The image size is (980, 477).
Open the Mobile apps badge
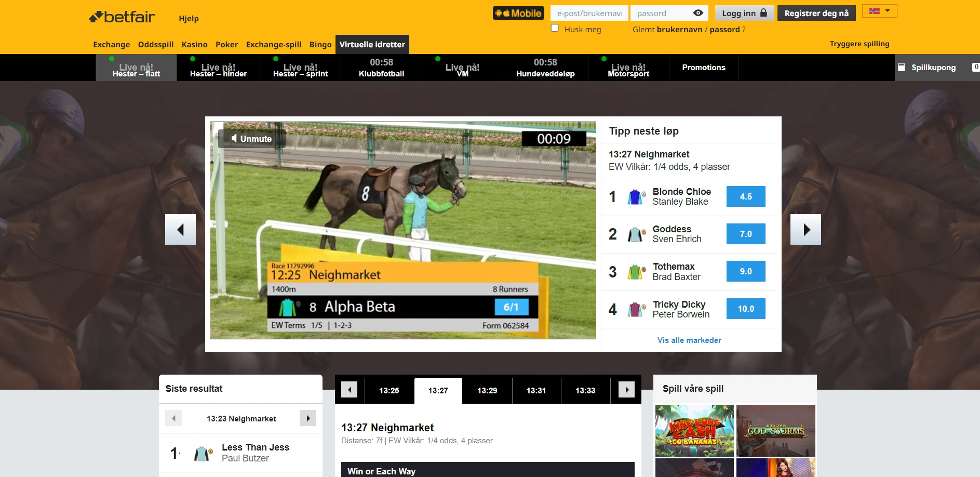pyautogui.click(x=518, y=14)
